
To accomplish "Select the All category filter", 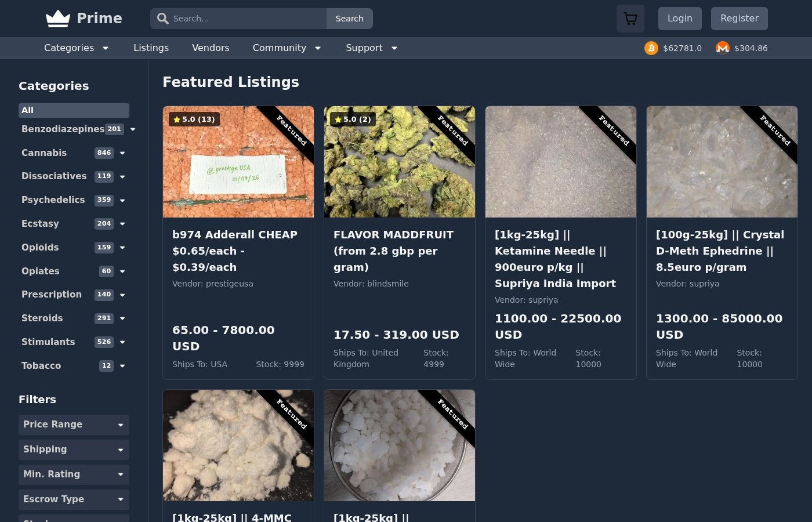I will (x=74, y=110).
